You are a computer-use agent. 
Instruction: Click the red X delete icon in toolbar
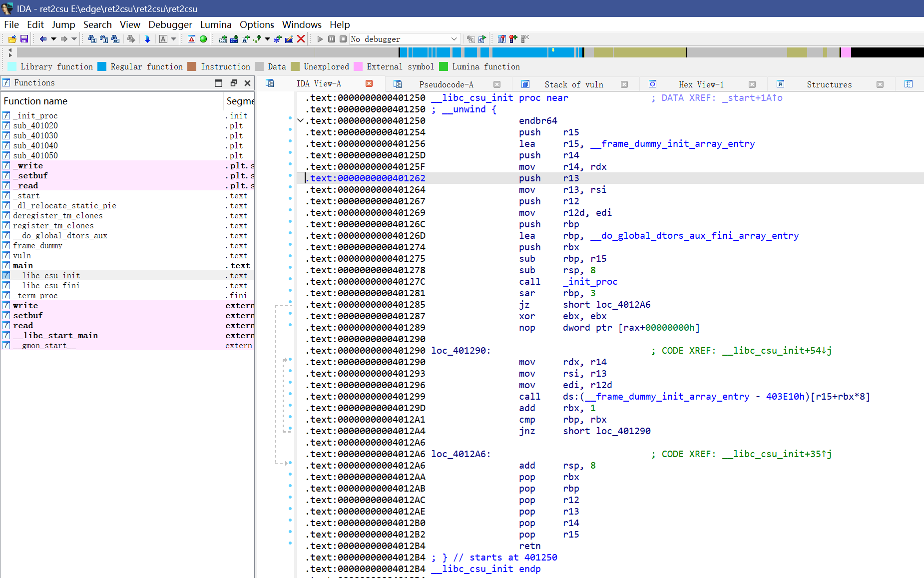click(x=301, y=39)
